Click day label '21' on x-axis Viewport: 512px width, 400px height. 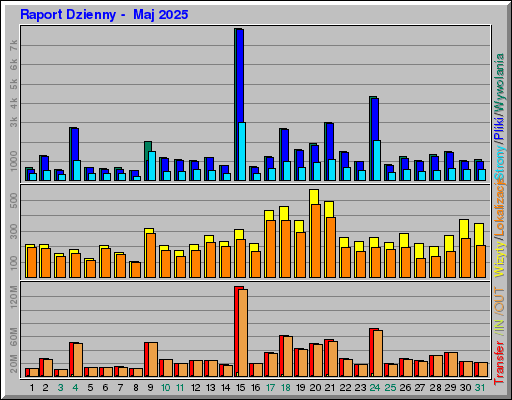coord(330,388)
